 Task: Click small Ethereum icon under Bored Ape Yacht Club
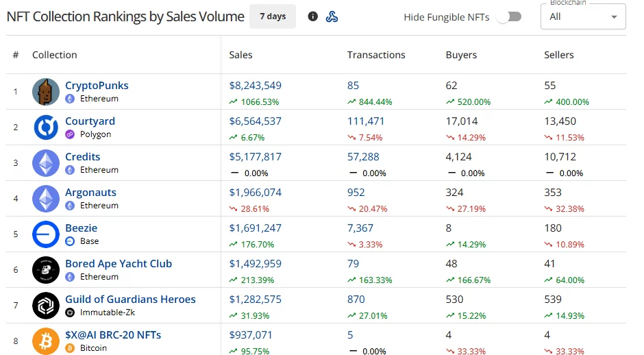click(x=71, y=277)
